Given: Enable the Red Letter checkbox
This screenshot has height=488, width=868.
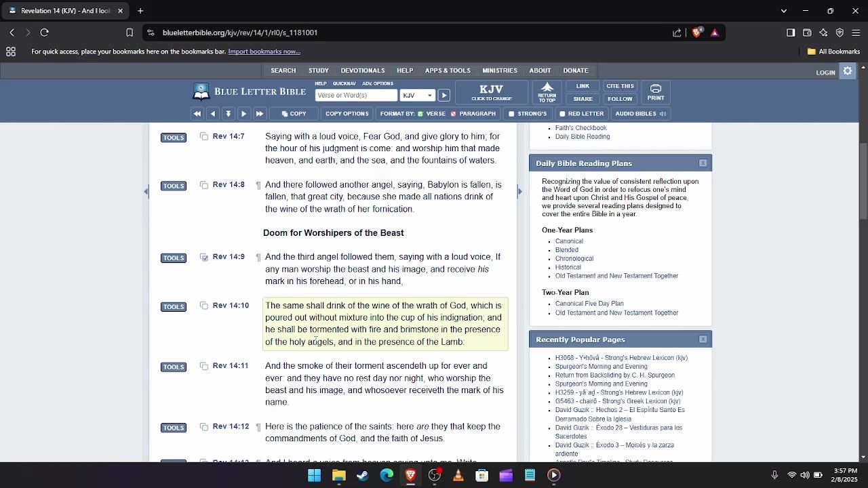Looking at the screenshot, I should [x=582, y=114].
